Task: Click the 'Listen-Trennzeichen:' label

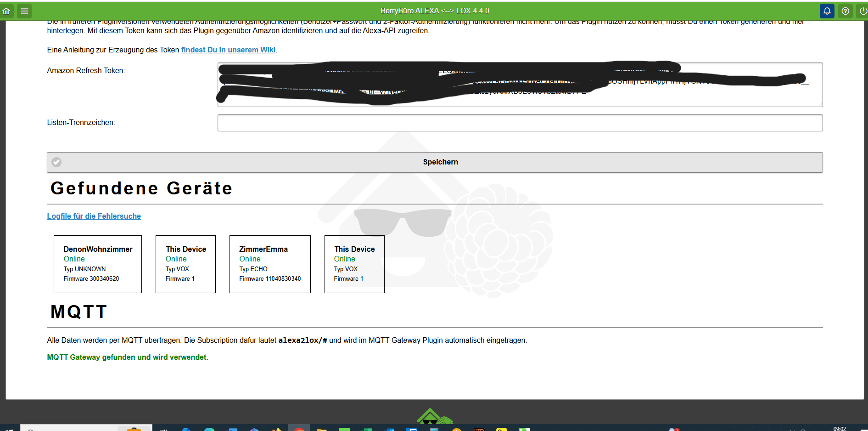Action: point(81,123)
